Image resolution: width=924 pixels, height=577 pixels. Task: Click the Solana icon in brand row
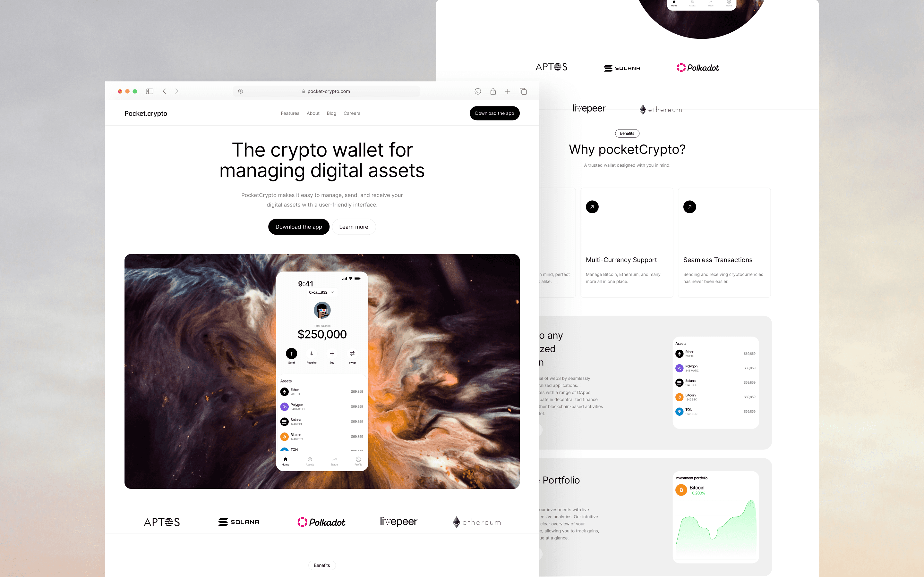coord(237,522)
